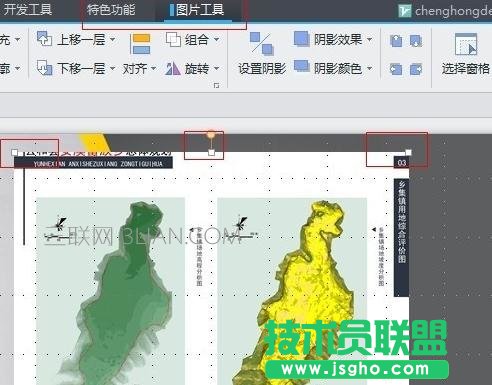The image size is (492, 385).
Task: Click the 阴影效果 shadow effect icon
Action: [302, 39]
